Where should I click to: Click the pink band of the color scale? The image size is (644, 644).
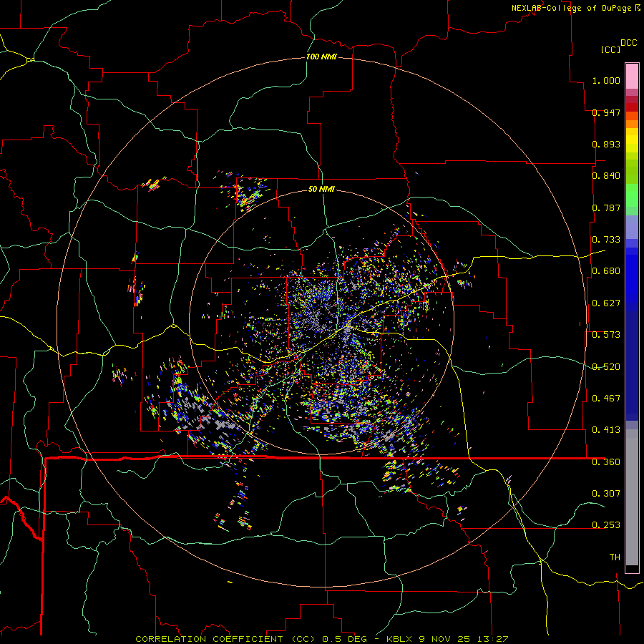[x=632, y=76]
